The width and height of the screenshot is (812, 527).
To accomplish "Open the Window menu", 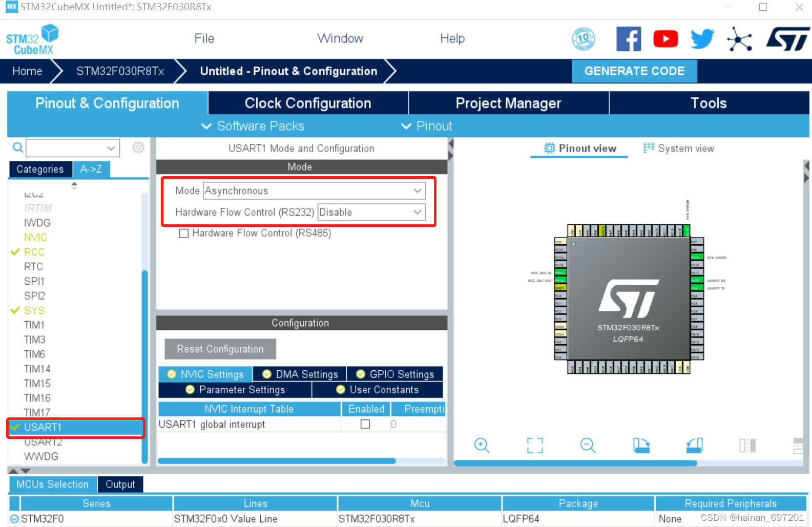I will [x=340, y=38].
